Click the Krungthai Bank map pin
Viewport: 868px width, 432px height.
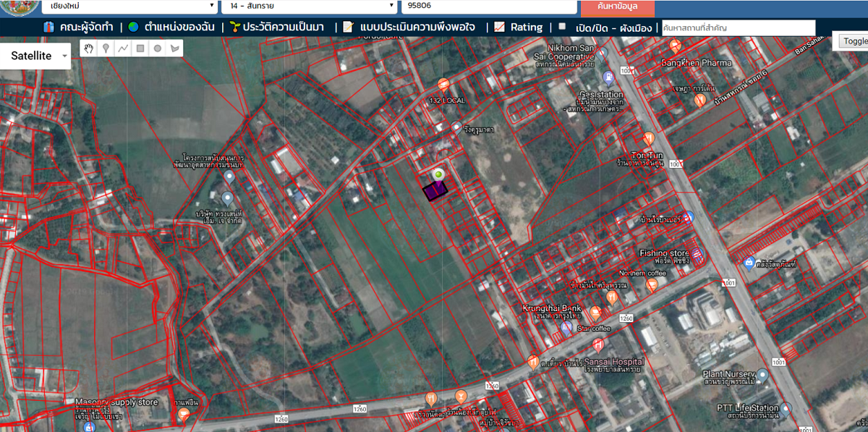click(566, 328)
